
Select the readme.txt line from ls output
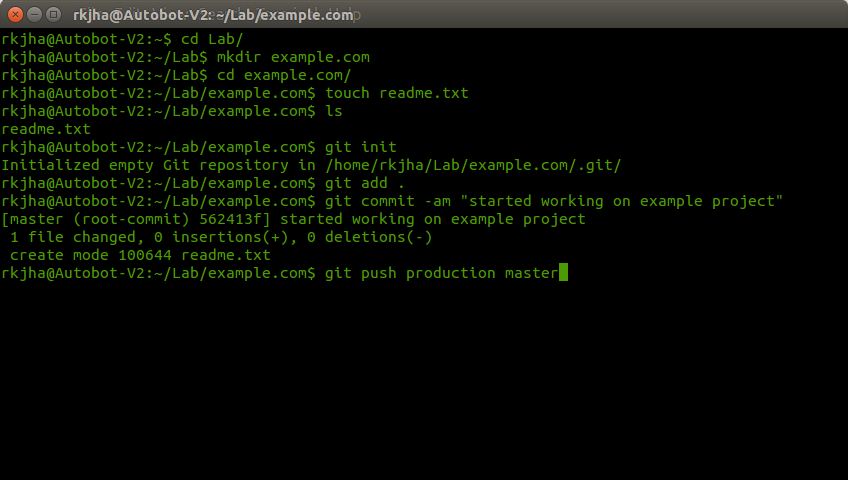[46, 129]
